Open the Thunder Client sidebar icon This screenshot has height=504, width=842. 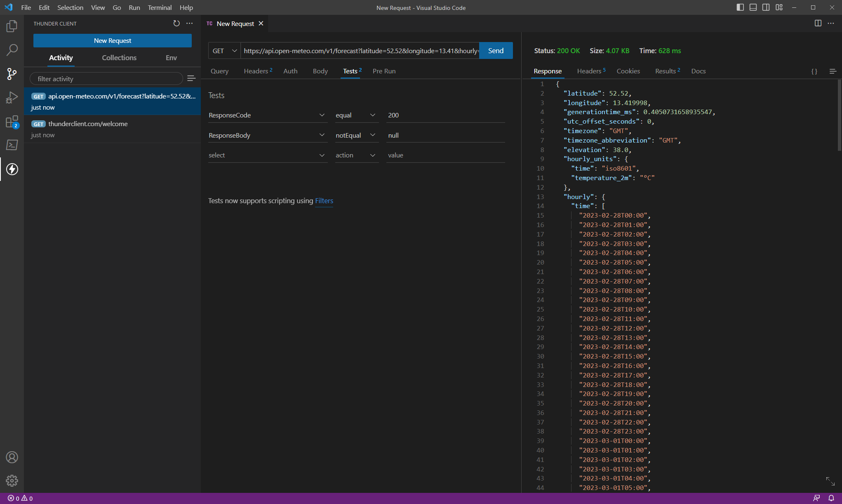pyautogui.click(x=12, y=169)
